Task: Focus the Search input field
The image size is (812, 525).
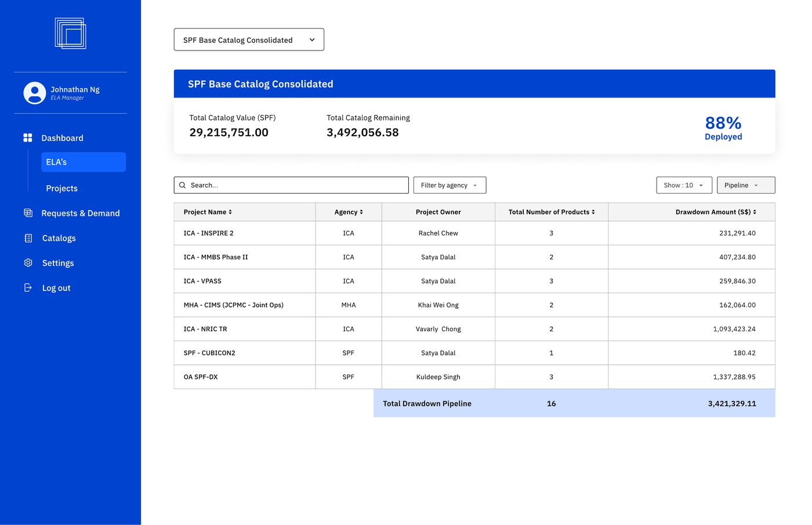Action: point(291,185)
